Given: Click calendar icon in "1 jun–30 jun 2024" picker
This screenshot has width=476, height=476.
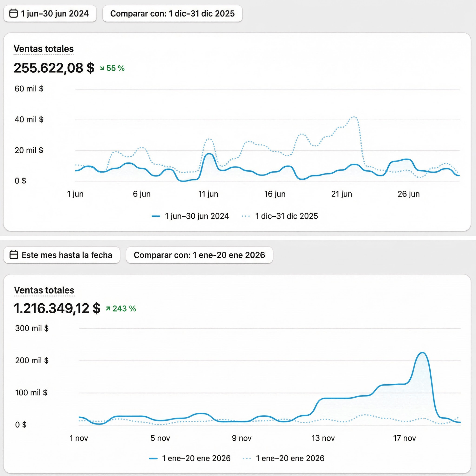Looking at the screenshot, I should click(13, 14).
